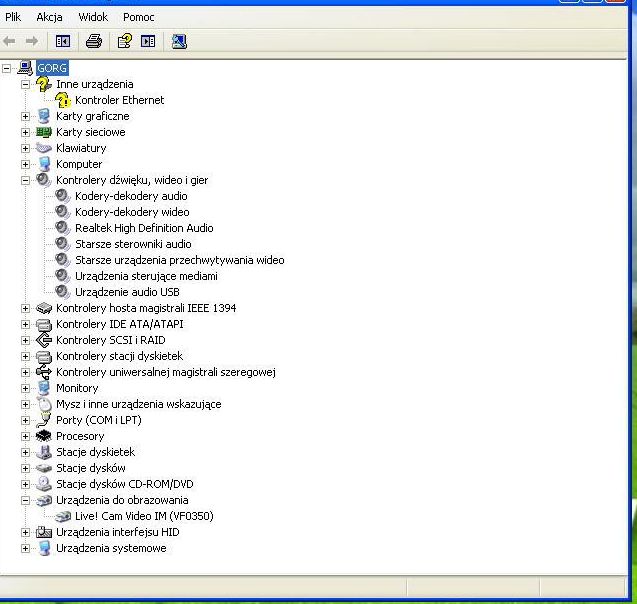Expand the Stacje dysków branch
This screenshot has height=604, width=637.
tap(25, 468)
